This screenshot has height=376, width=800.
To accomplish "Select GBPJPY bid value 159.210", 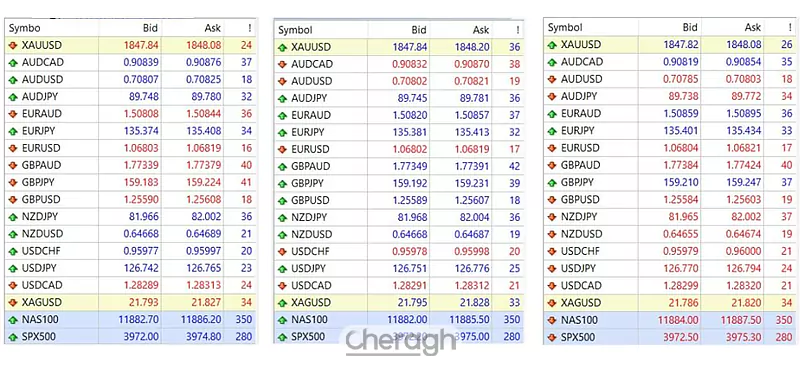I will click(x=681, y=182).
